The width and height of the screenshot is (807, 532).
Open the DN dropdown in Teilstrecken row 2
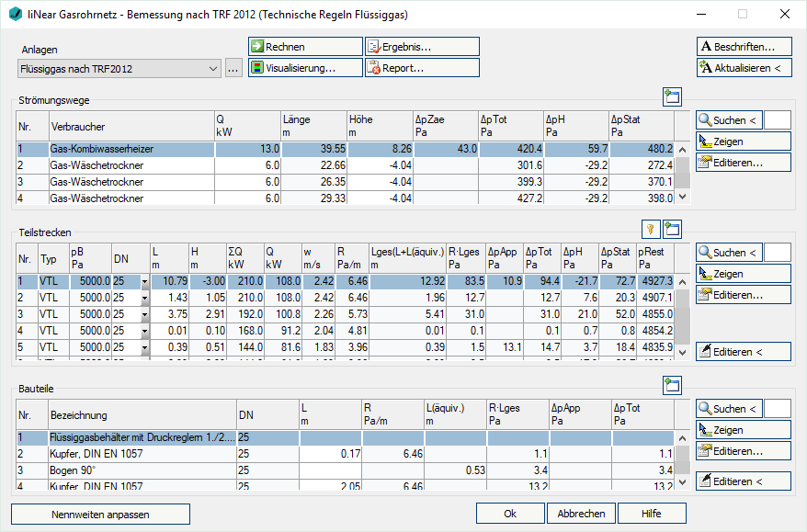point(144,298)
